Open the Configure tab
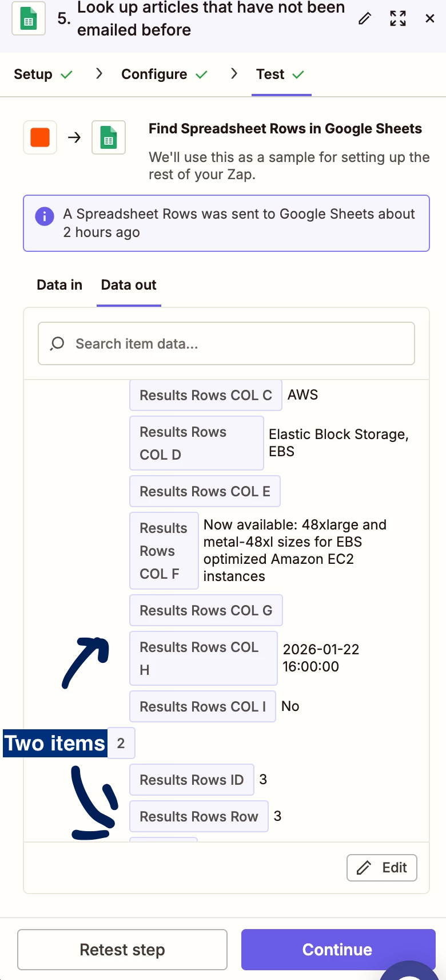 click(164, 74)
